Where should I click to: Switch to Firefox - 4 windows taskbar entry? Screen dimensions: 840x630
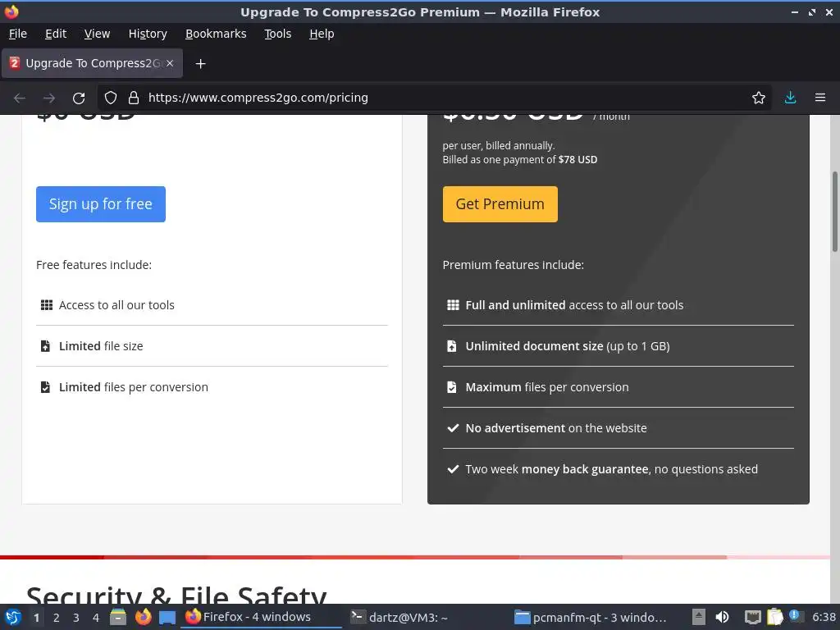[x=262, y=617]
